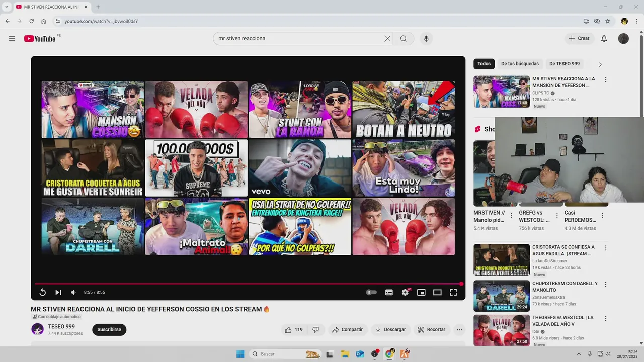The image size is (644, 362).
Task: Open TESEO 999 channel name link
Action: click(61, 327)
